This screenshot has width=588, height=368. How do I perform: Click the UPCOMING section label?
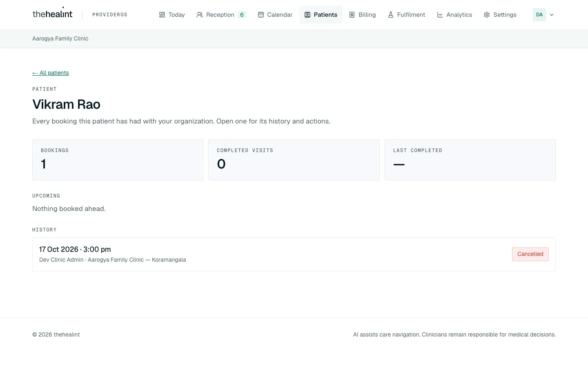tap(46, 196)
